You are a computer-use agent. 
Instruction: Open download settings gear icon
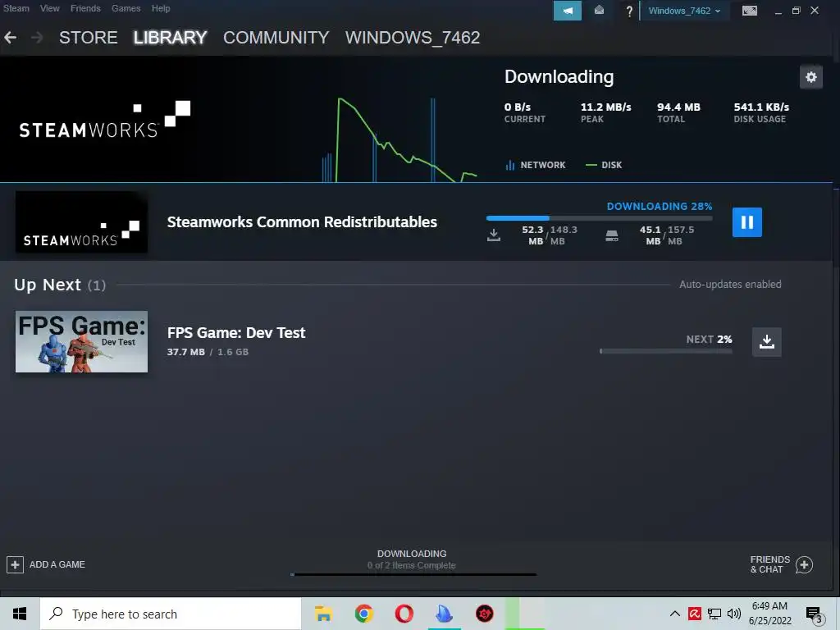pos(811,77)
